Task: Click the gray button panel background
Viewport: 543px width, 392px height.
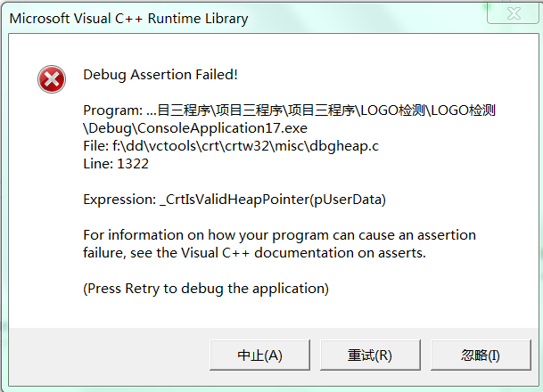Action: click(x=109, y=355)
